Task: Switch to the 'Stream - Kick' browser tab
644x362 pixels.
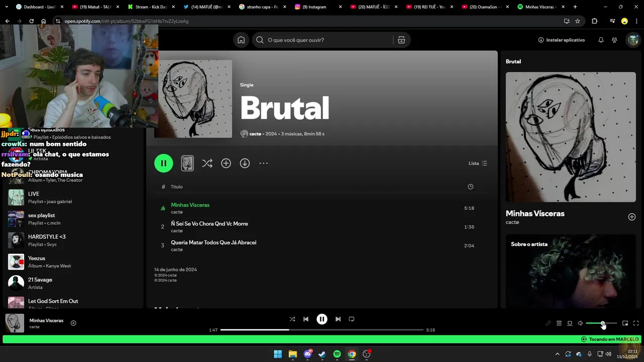Action: pos(151,7)
